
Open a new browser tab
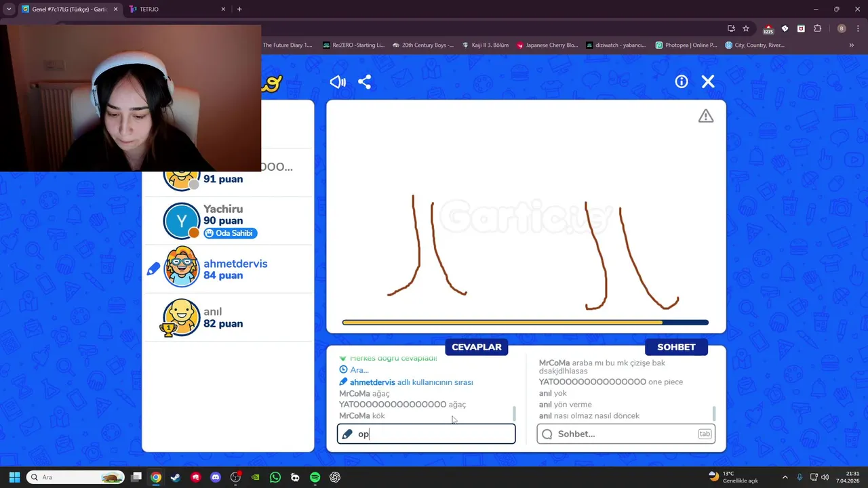point(239,9)
